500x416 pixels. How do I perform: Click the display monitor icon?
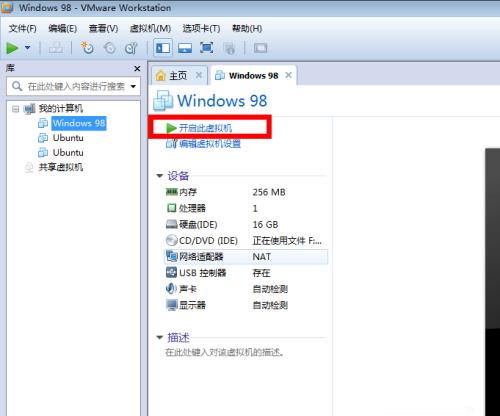(x=171, y=305)
